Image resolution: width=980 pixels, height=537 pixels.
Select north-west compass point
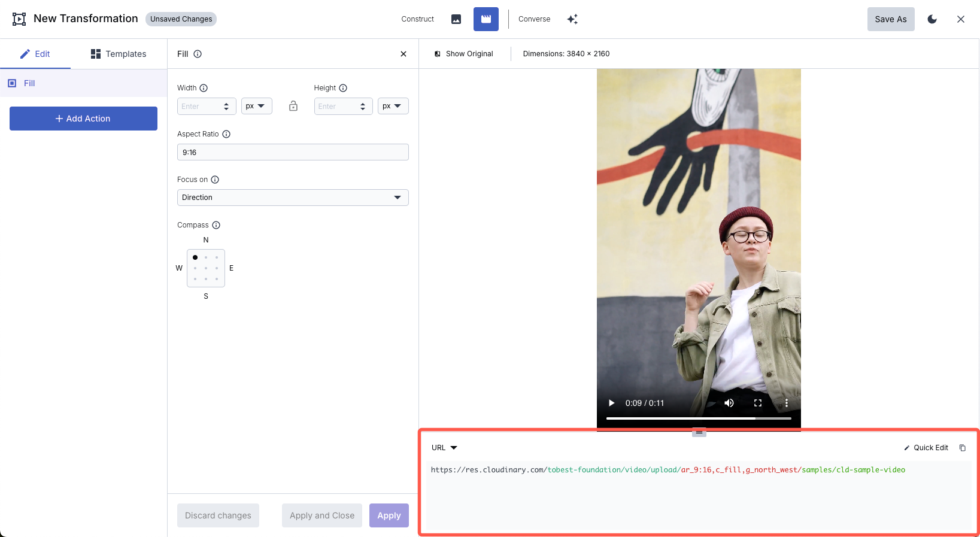coord(195,257)
